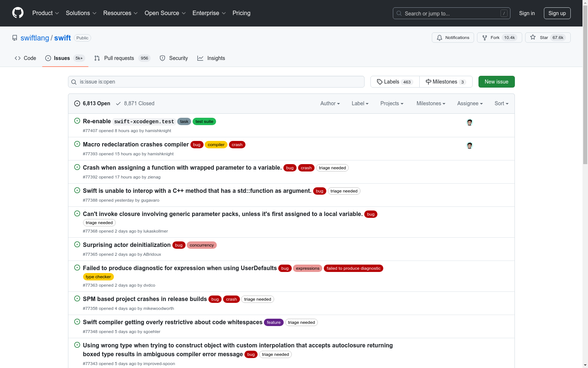The width and height of the screenshot is (588, 368).
Task: Open the Label filter dropdown
Action: coord(360,103)
